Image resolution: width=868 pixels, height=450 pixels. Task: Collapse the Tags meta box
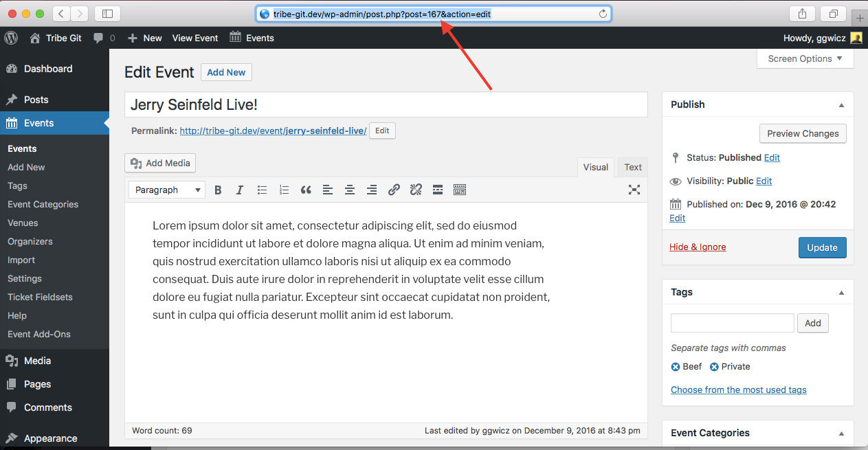click(x=841, y=293)
